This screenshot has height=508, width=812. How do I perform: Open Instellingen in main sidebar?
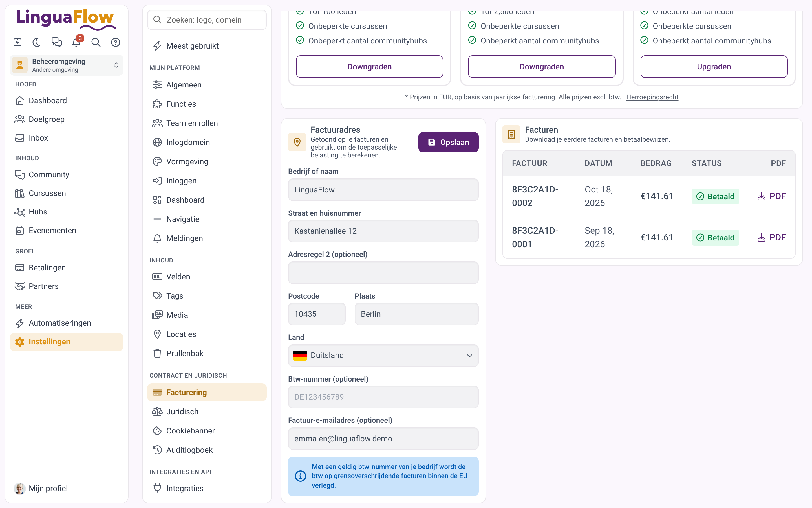pos(67,342)
